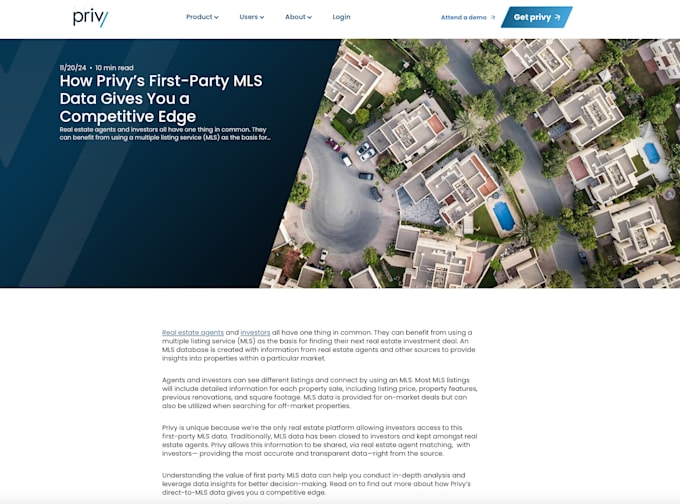Click the paragraph starting 'Agents and investors can see'
Viewport: 680px width, 504px height.
click(x=320, y=393)
